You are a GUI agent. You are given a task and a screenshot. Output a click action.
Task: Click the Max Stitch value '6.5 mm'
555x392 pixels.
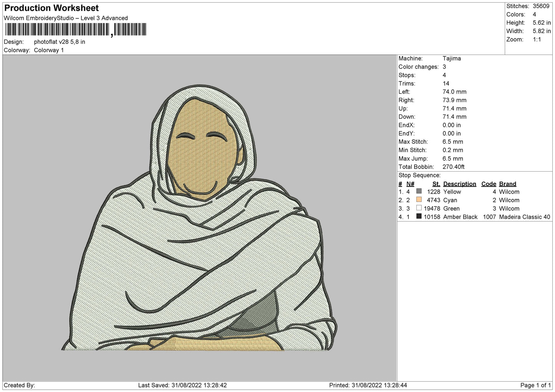[x=453, y=142]
